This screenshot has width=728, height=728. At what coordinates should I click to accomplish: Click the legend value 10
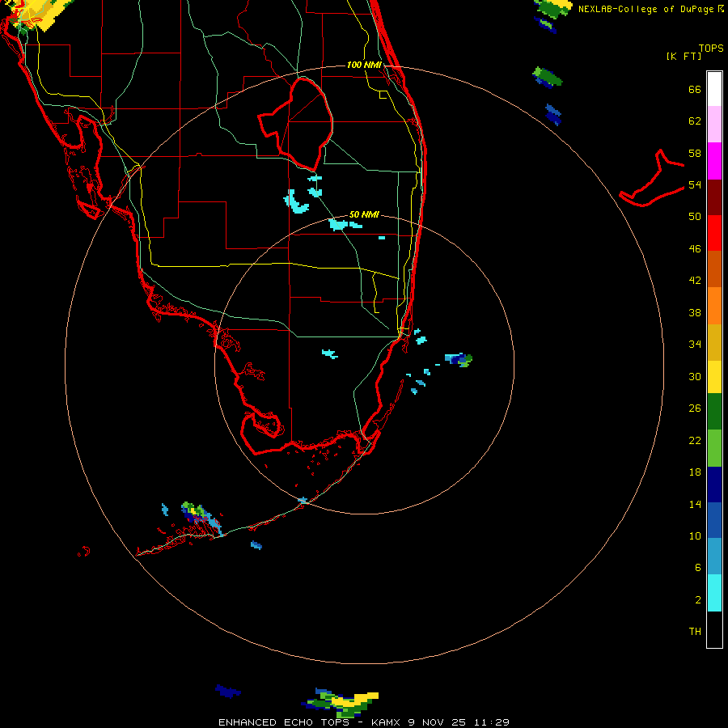695,536
